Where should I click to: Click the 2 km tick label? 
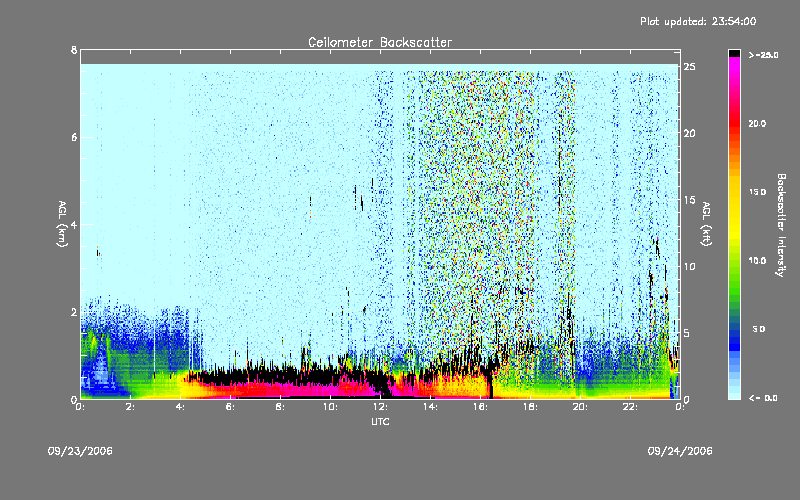(74, 312)
